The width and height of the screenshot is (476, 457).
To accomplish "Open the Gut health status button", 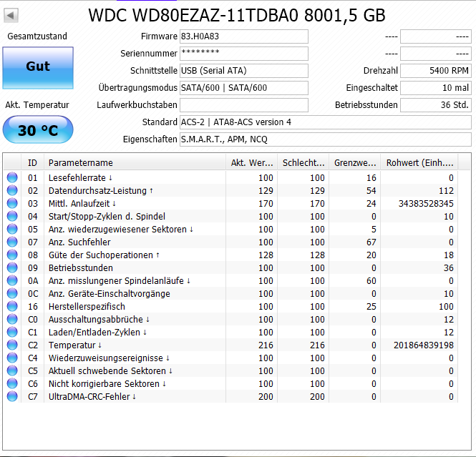I will click(38, 68).
